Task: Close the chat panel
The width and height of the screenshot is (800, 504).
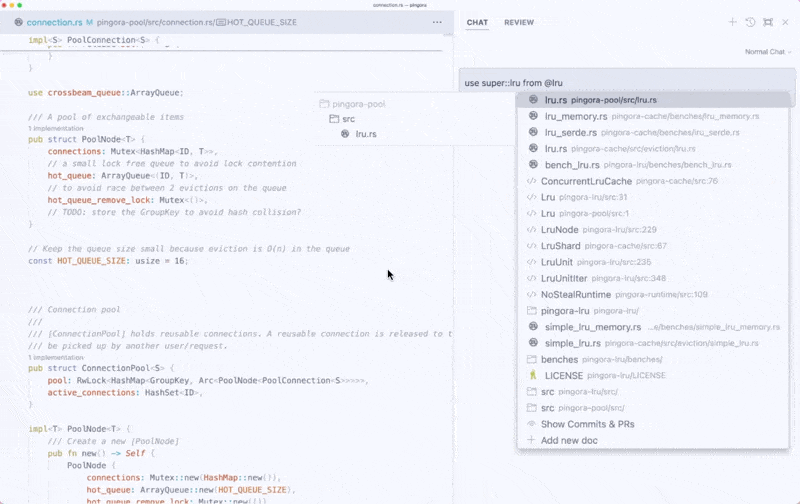Action: point(785,22)
